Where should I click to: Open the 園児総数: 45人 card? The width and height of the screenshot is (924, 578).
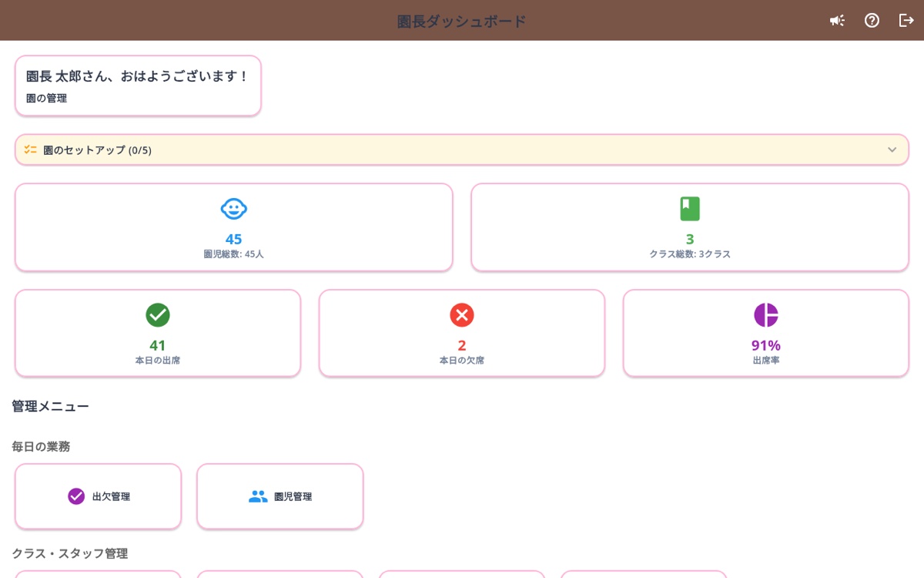click(x=234, y=227)
